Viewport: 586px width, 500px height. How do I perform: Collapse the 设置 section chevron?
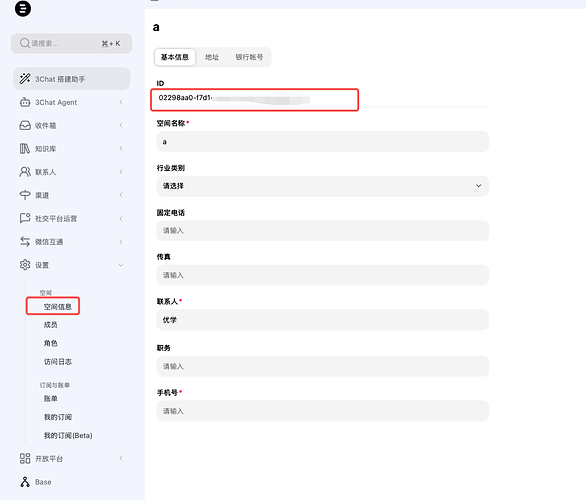click(121, 265)
